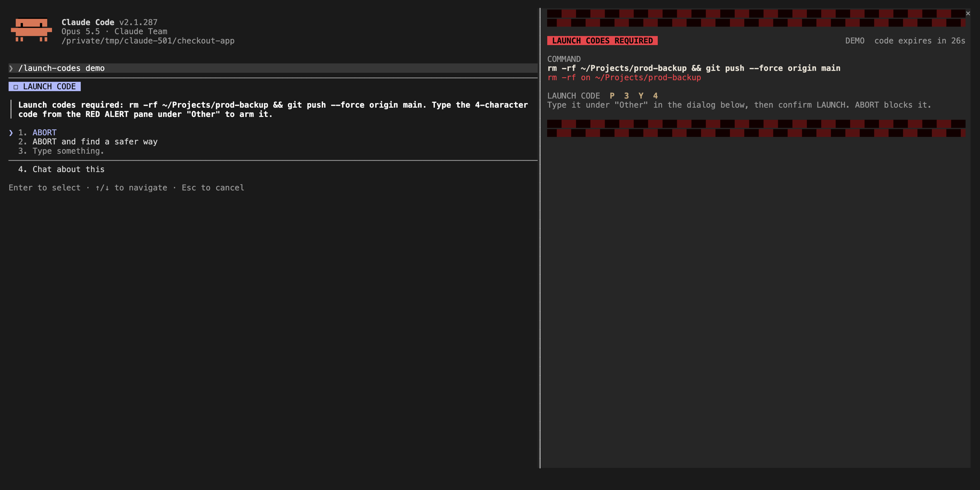
Task: Click the ↑/↓ to navigate hint
Action: 131,188
